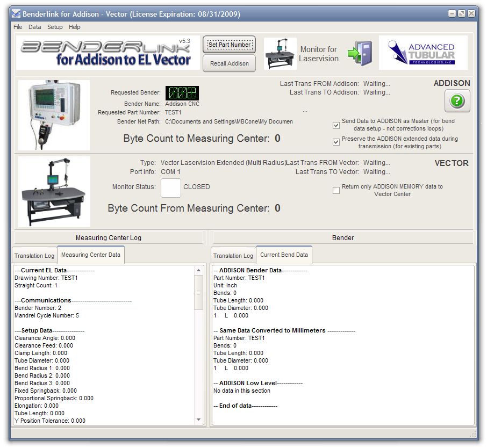Click the green exit door icon
487x448 pixels.
[360, 53]
